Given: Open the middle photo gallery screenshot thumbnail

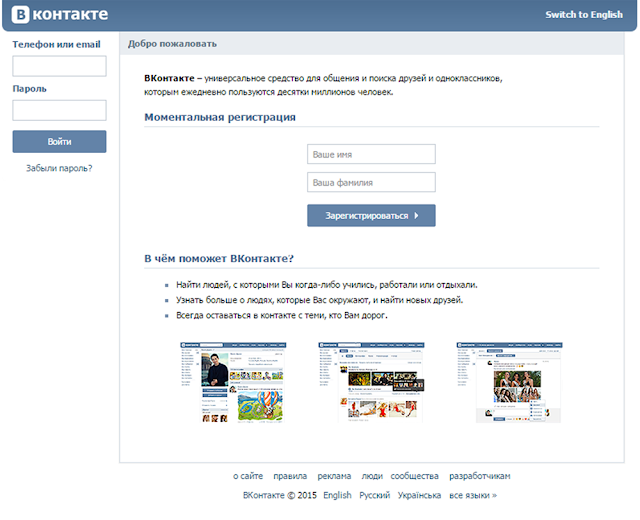Looking at the screenshot, I should click(x=370, y=382).
